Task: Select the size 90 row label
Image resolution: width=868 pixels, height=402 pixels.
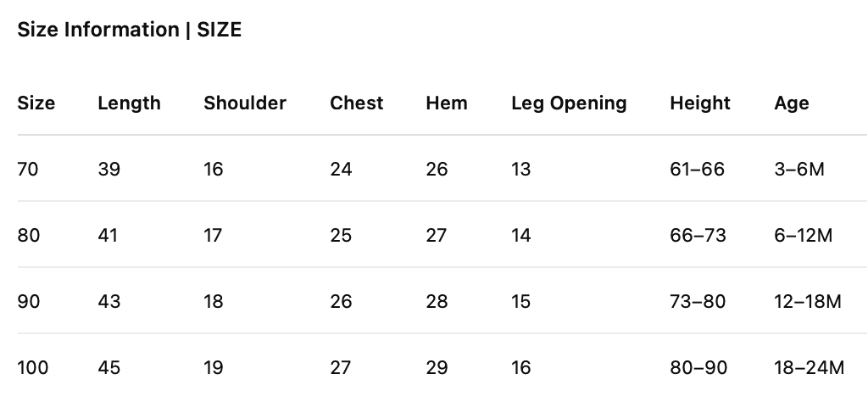Action: pos(28,301)
